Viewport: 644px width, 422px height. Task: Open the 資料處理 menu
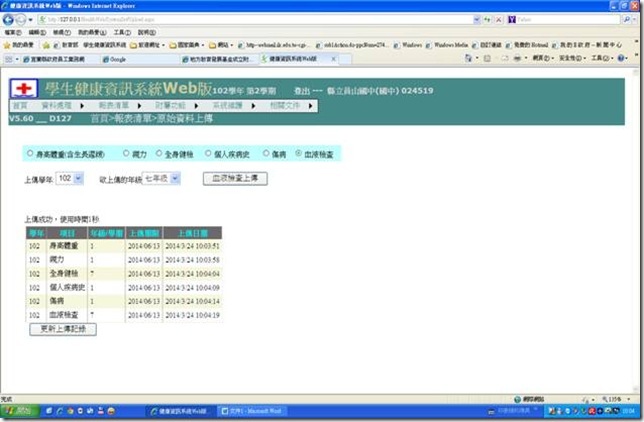pos(58,105)
